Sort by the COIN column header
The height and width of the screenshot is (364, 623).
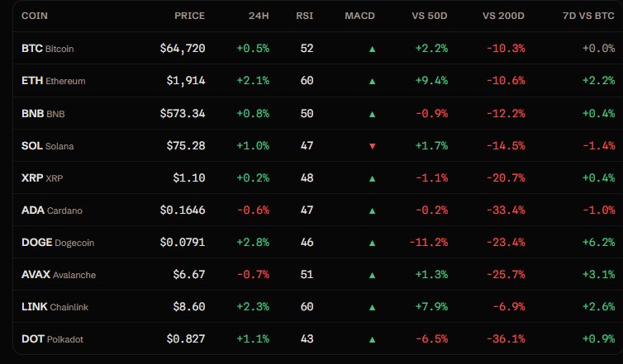pyautogui.click(x=35, y=16)
